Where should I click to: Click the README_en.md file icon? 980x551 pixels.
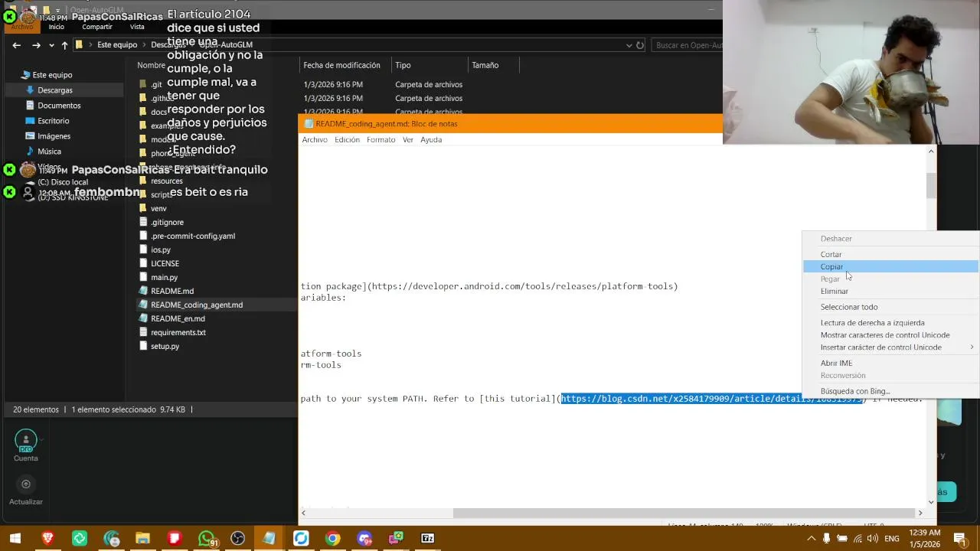143,318
